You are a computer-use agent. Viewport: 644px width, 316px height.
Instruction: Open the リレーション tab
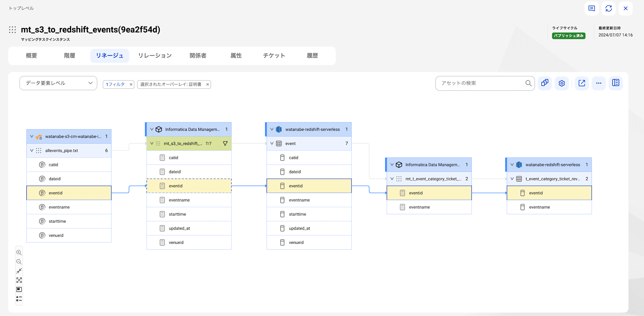(155, 56)
